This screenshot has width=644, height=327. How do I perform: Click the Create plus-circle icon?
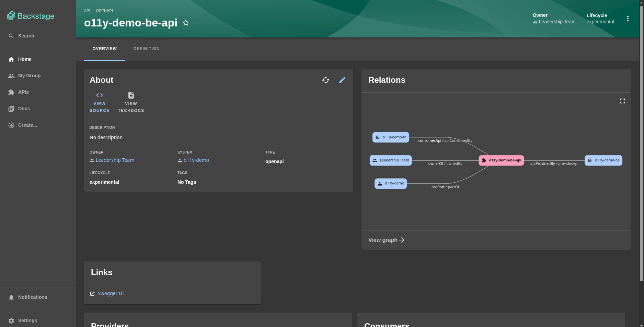coord(11,125)
